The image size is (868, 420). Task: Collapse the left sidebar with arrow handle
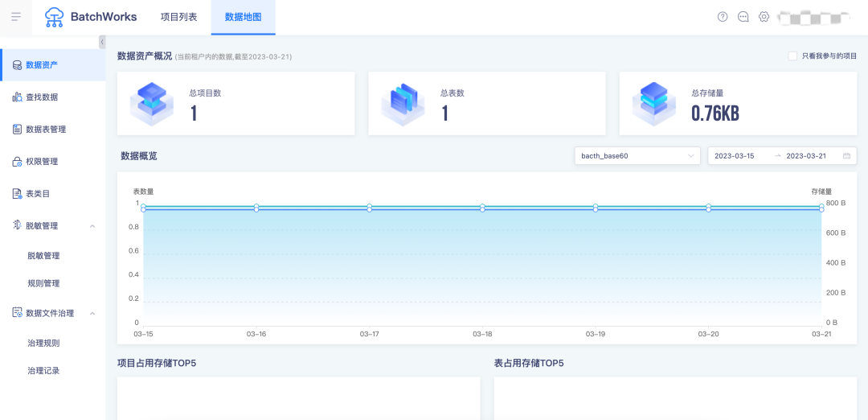pos(102,42)
